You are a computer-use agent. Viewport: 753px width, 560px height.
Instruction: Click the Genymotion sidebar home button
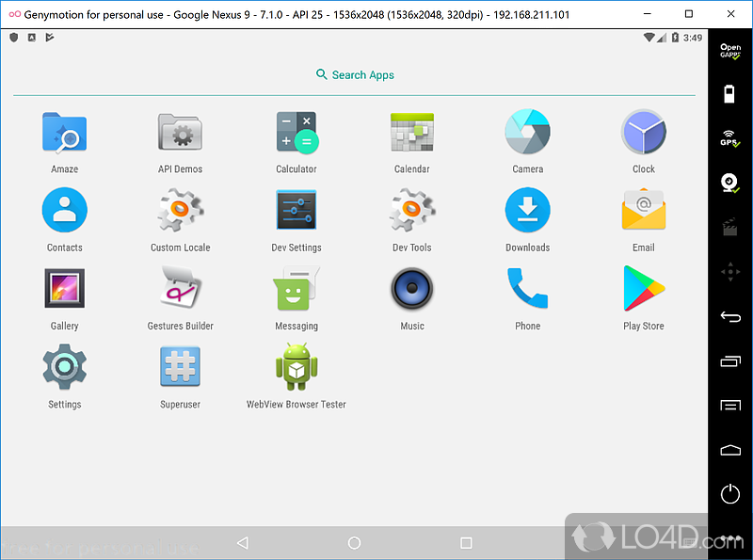click(x=730, y=450)
